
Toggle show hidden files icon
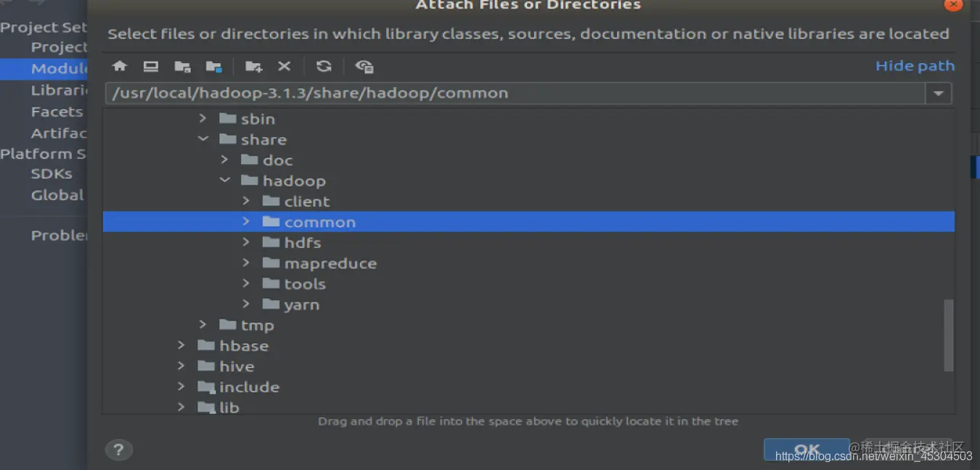[364, 67]
